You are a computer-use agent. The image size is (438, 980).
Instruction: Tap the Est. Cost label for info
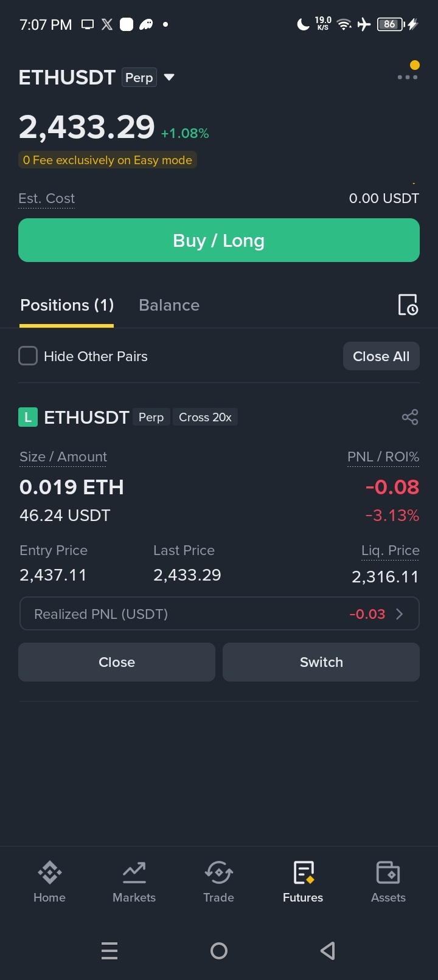(47, 199)
